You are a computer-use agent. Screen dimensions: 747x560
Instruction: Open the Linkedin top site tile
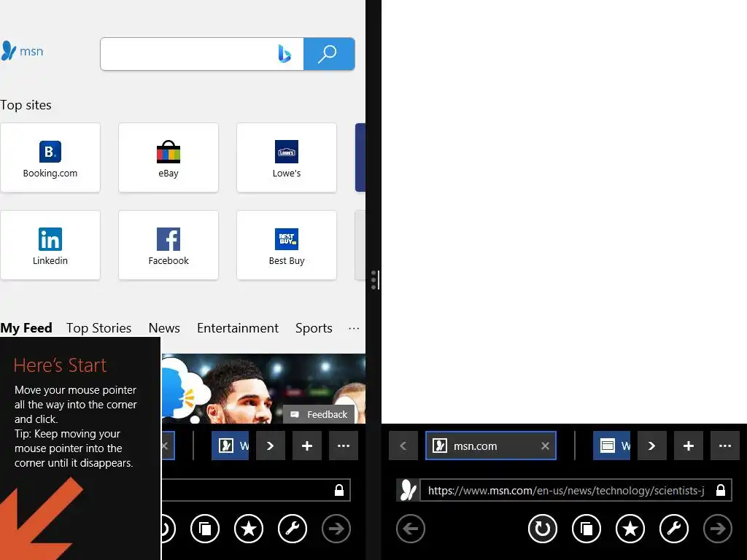(x=50, y=245)
